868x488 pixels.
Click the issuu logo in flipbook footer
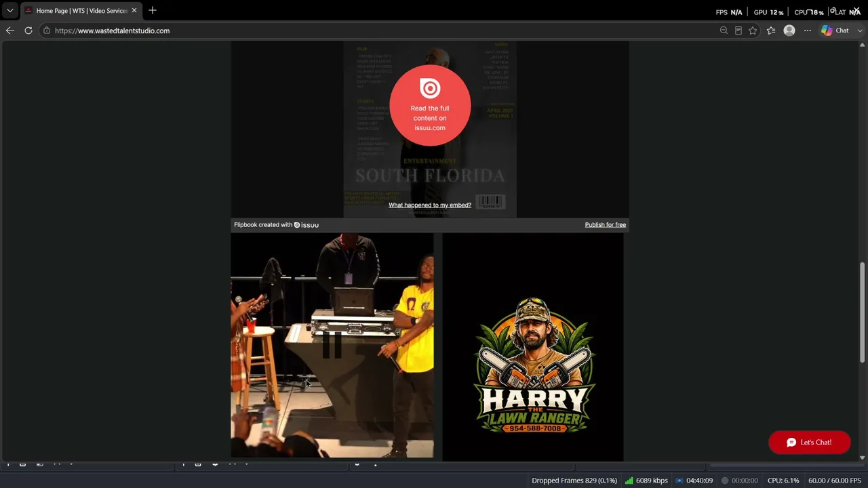coord(307,224)
